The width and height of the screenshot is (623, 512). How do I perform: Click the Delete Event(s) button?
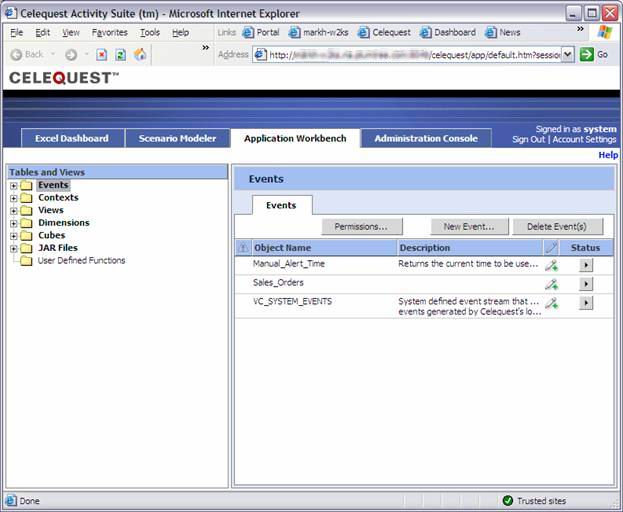557,226
